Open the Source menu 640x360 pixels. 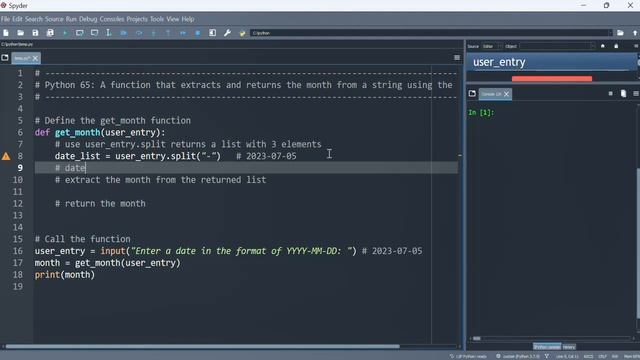pos(54,19)
